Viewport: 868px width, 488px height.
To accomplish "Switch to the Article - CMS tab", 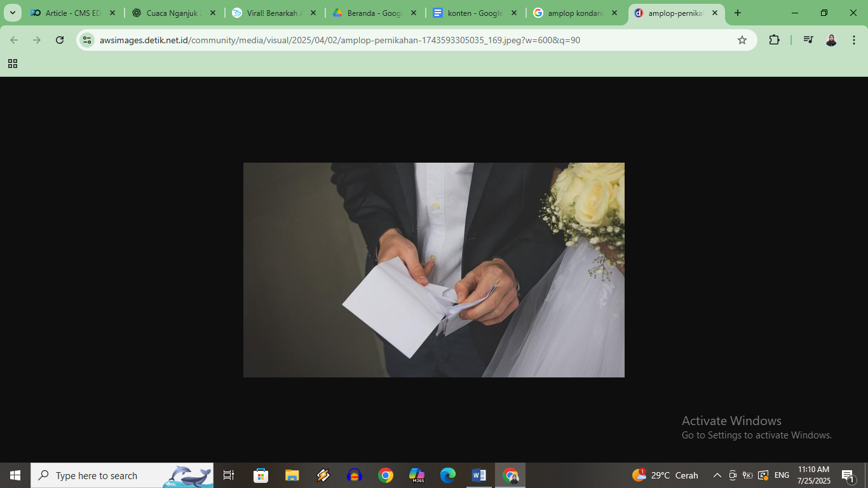I will pos(73,13).
